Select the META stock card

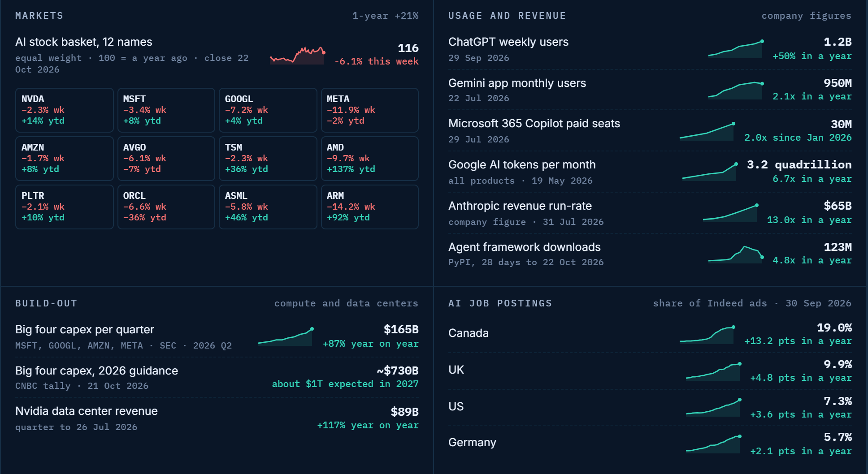[x=370, y=110]
